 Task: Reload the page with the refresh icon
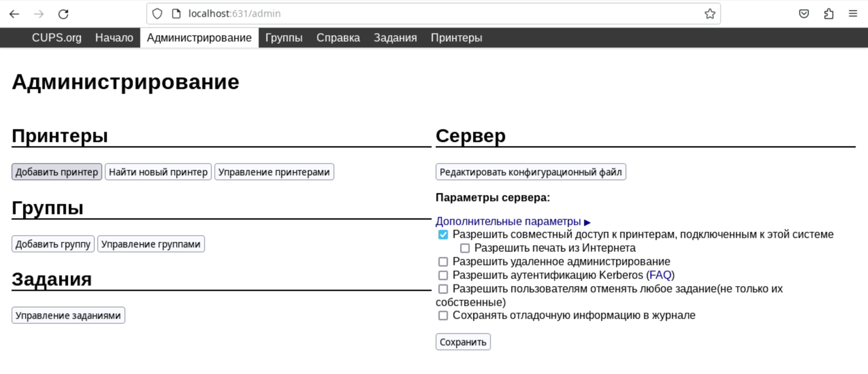click(64, 14)
